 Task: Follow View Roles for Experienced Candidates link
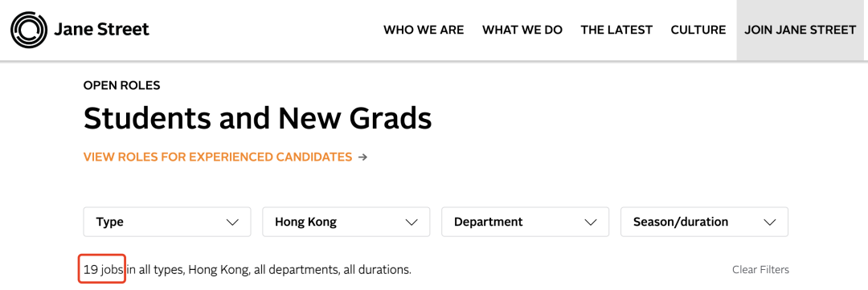click(x=218, y=157)
